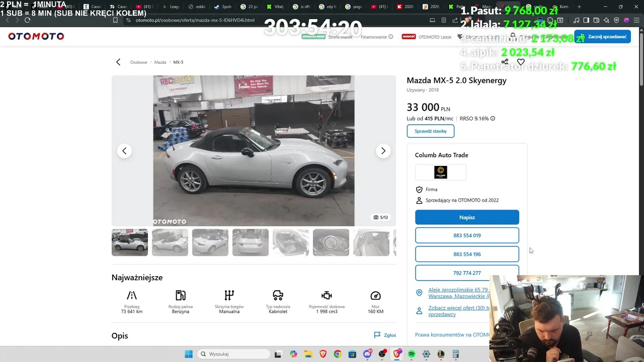Open a new browser tab
Image resolution: width=644 pixels, height=362 pixels.
pyautogui.click(x=579, y=7)
